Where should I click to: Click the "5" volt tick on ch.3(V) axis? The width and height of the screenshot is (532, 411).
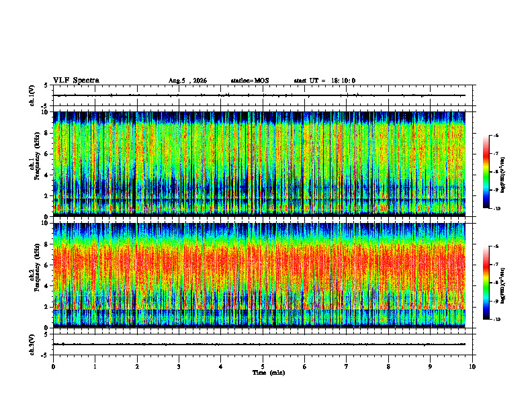click(46, 334)
